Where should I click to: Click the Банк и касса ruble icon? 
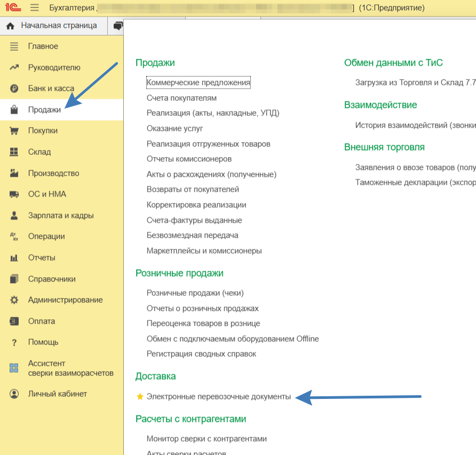14,89
